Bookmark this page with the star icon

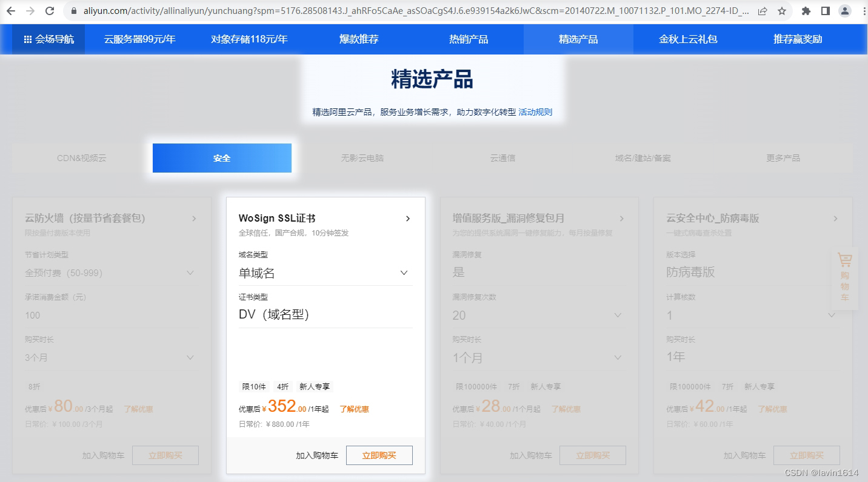782,11
